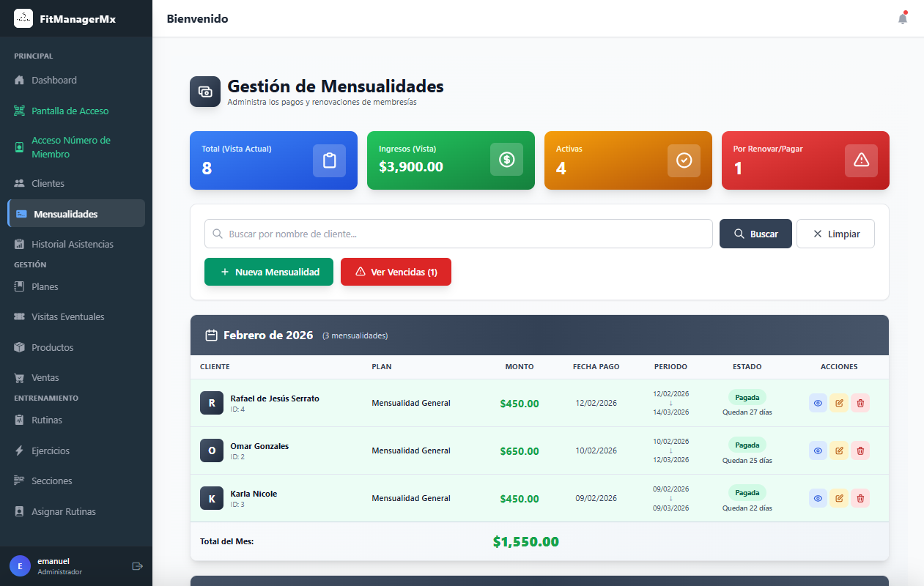
Task: View Rafael de Jesús Serrato's payment details
Action: [818, 403]
